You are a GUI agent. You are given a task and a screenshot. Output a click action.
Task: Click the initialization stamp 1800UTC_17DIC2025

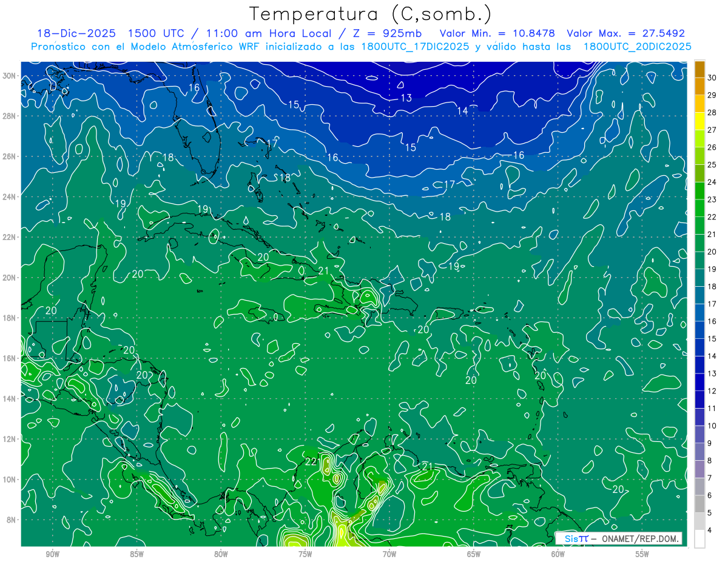[x=416, y=46]
